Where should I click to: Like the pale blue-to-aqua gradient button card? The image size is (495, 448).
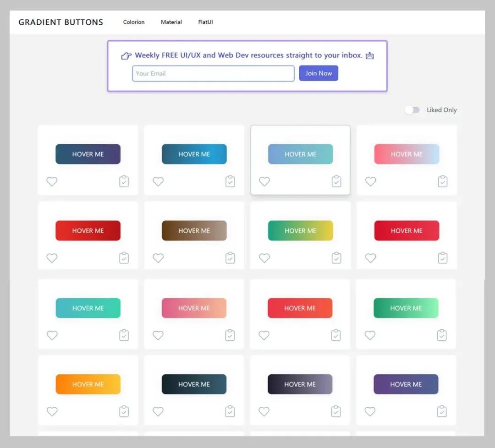pyautogui.click(x=264, y=181)
